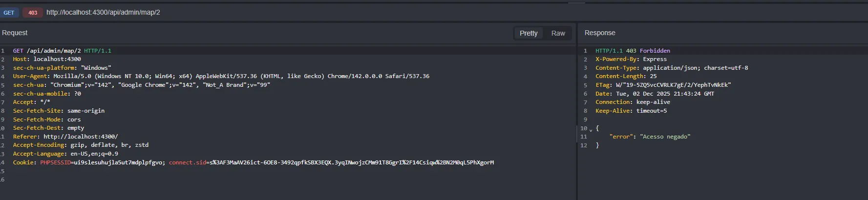Click the Referer URL value in request

click(x=81, y=137)
